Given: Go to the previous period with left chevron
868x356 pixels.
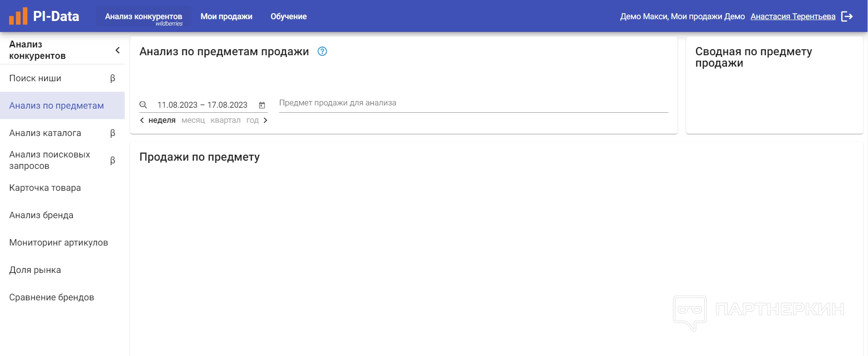Looking at the screenshot, I should coord(142,120).
